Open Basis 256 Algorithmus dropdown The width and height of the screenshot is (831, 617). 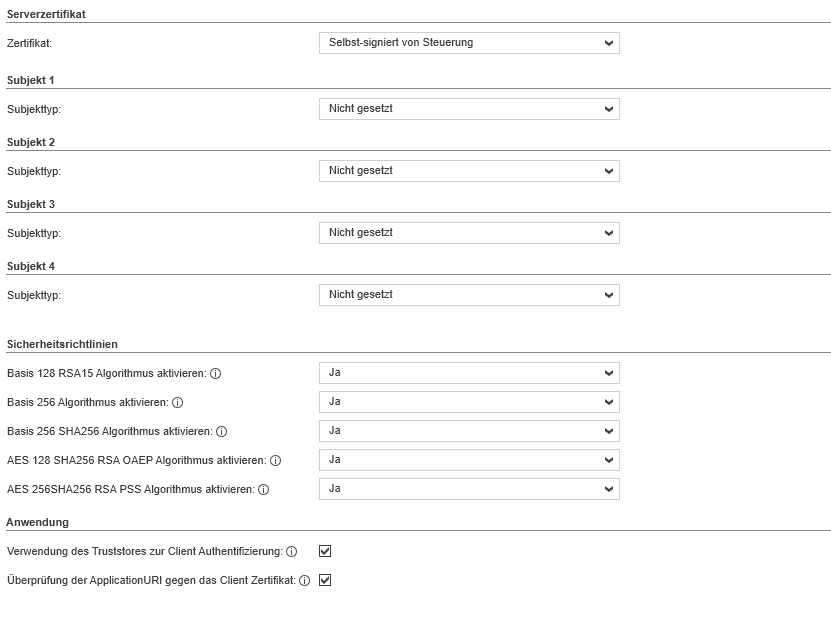coord(469,402)
